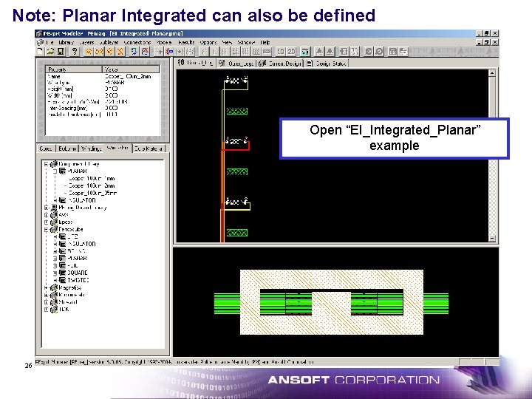The image size is (532, 399).
Task: Switch to the Core Material tab
Action: [x=149, y=149]
